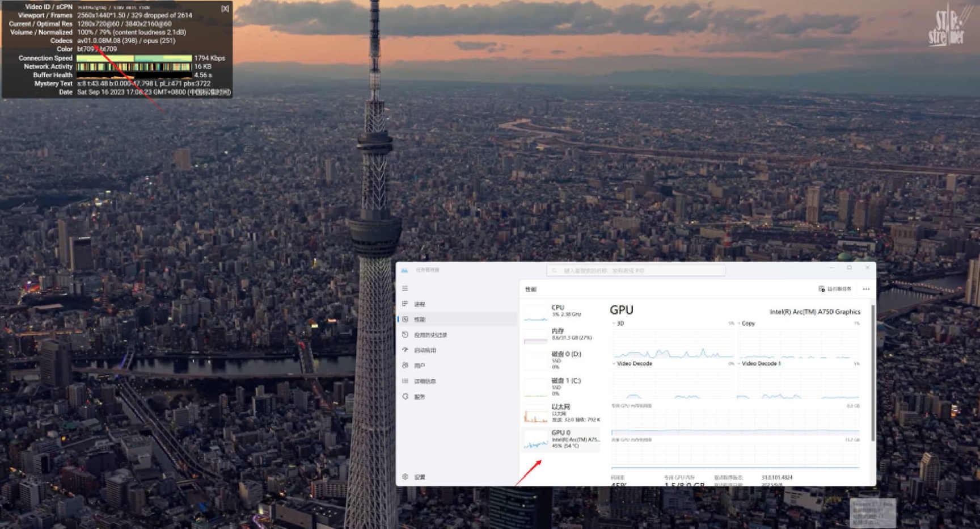Focus the Task Manager search box
The image size is (980, 529).
(x=636, y=271)
